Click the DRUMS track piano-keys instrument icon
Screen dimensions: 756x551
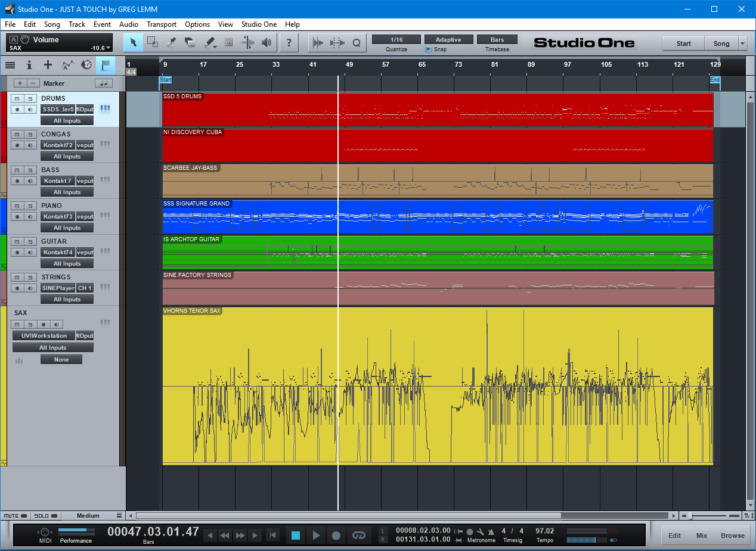coord(106,109)
